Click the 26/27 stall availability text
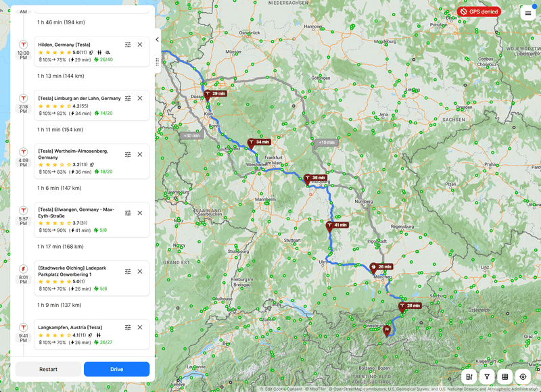541x392 pixels. [x=106, y=343]
